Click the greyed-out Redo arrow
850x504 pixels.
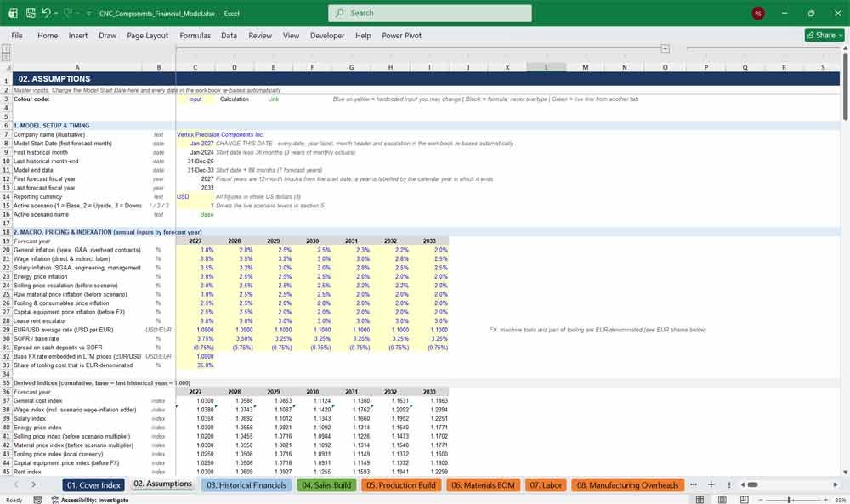click(68, 13)
